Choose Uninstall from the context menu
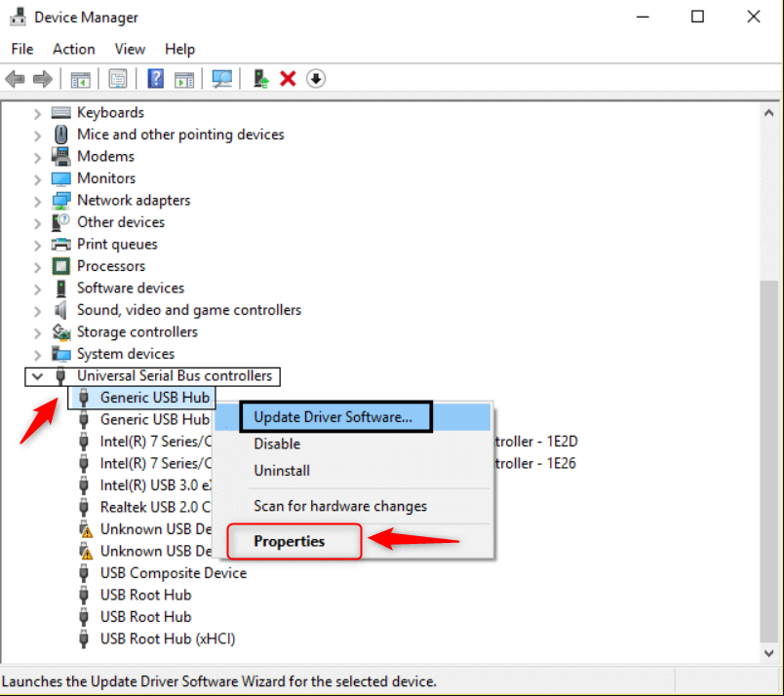 [x=282, y=471]
